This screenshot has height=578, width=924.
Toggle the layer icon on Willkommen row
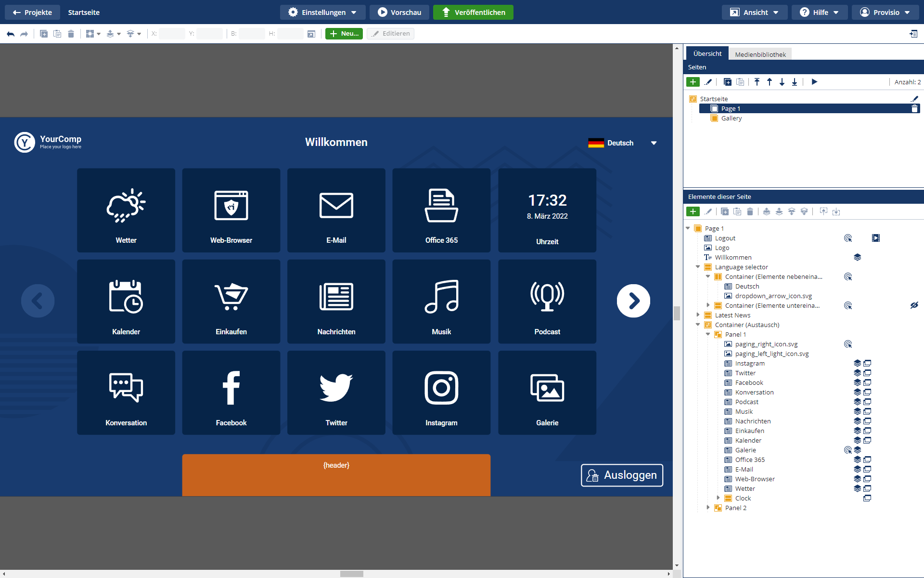coord(857,257)
